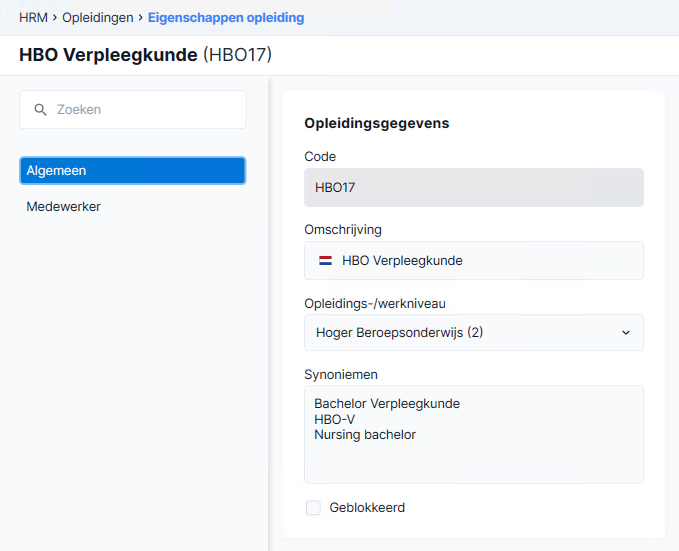Screen dimensions: 679x551
Task: Tick the Geblokkeerd checkbox
Action: pos(313,507)
